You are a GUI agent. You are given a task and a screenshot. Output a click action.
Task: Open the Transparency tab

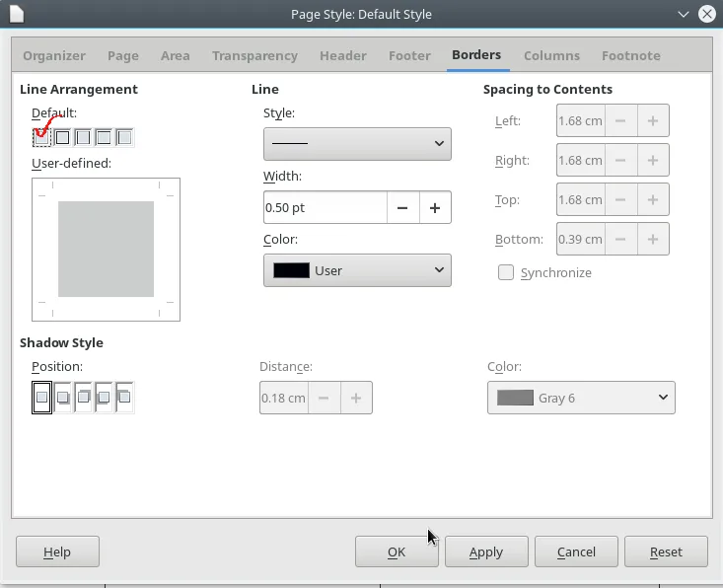255,56
